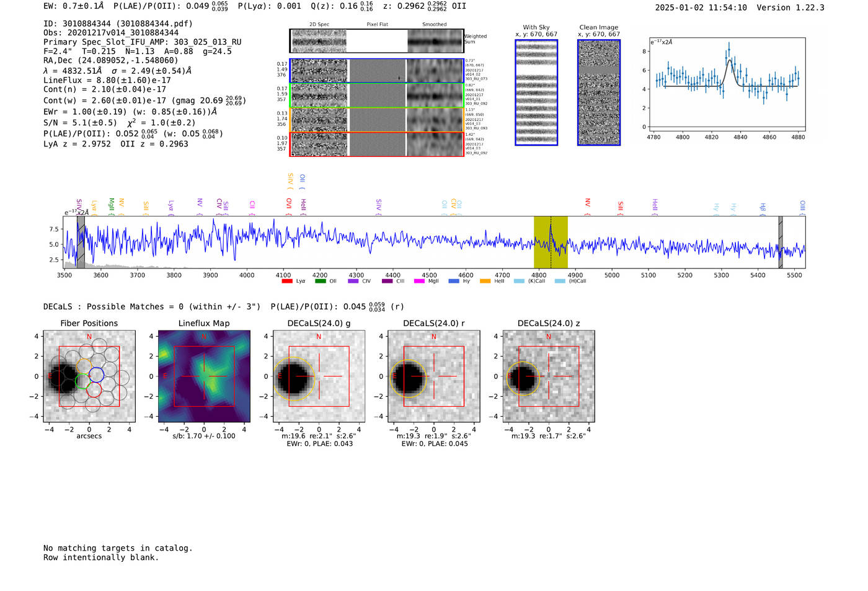Viewport: 868px width, 591px height.
Task: Click the gray hatched band near 5460Å
Action: point(781,242)
